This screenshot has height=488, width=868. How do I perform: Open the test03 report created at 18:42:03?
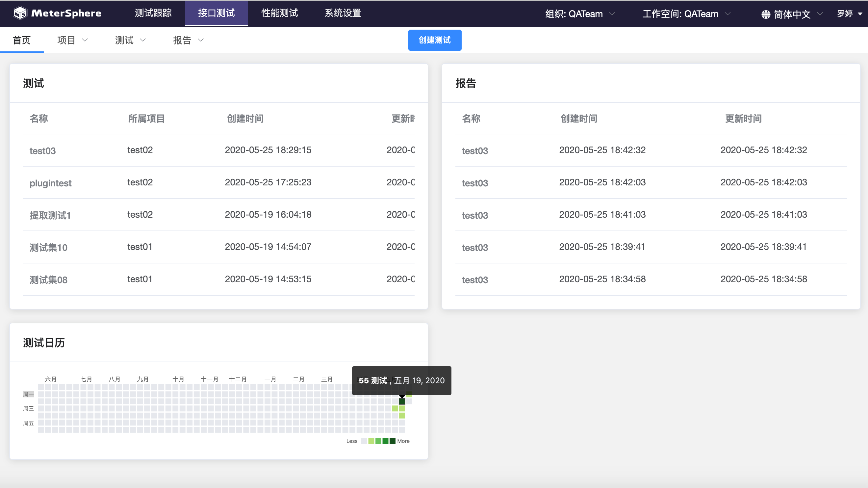pyautogui.click(x=475, y=183)
